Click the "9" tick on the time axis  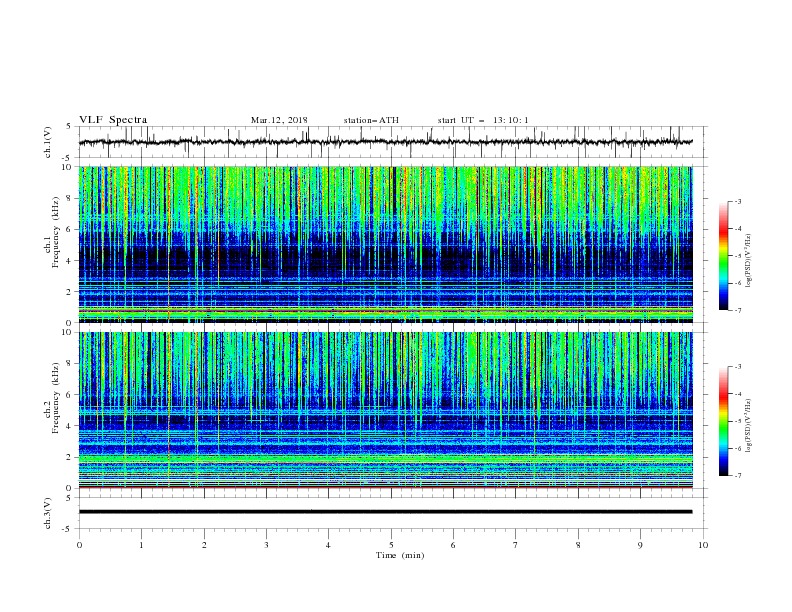click(640, 545)
